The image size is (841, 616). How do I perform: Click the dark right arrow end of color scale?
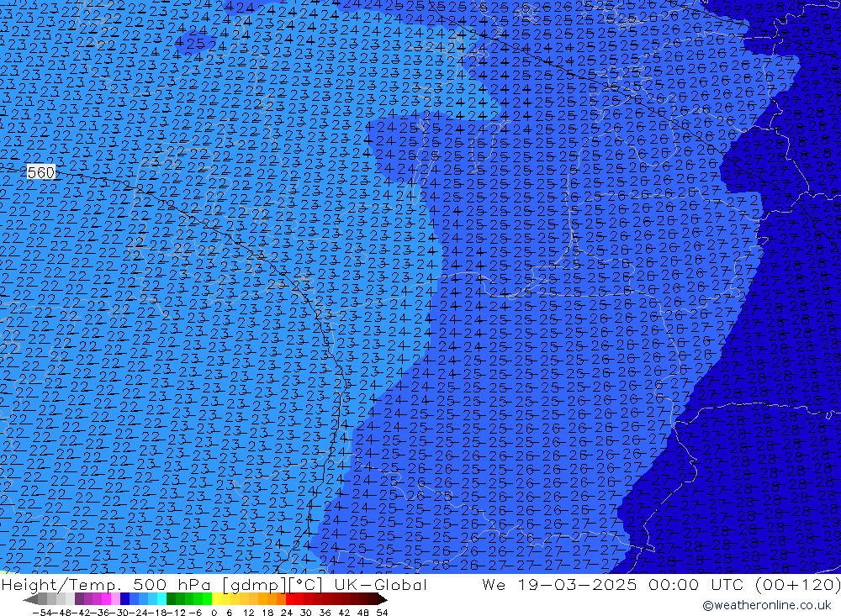point(381,599)
